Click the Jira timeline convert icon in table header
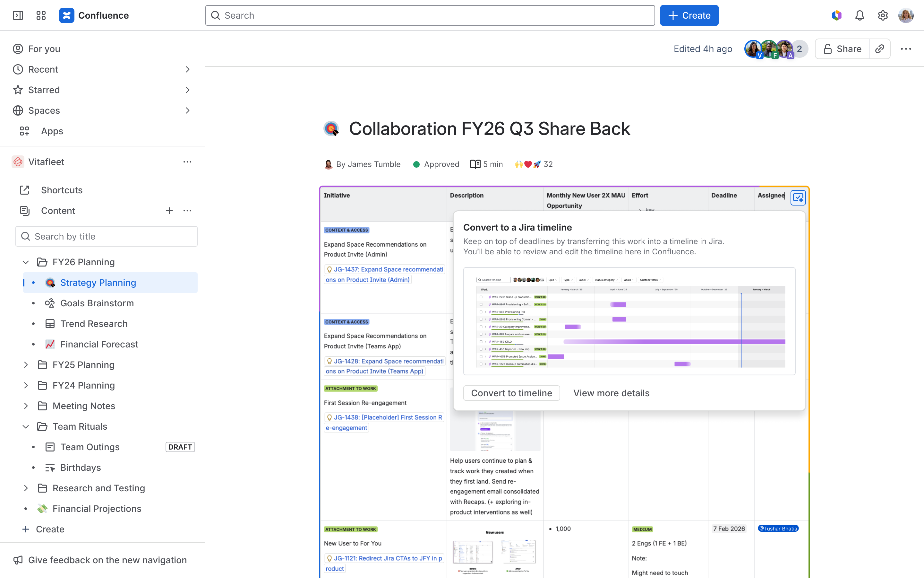The width and height of the screenshot is (924, 578). [798, 197]
